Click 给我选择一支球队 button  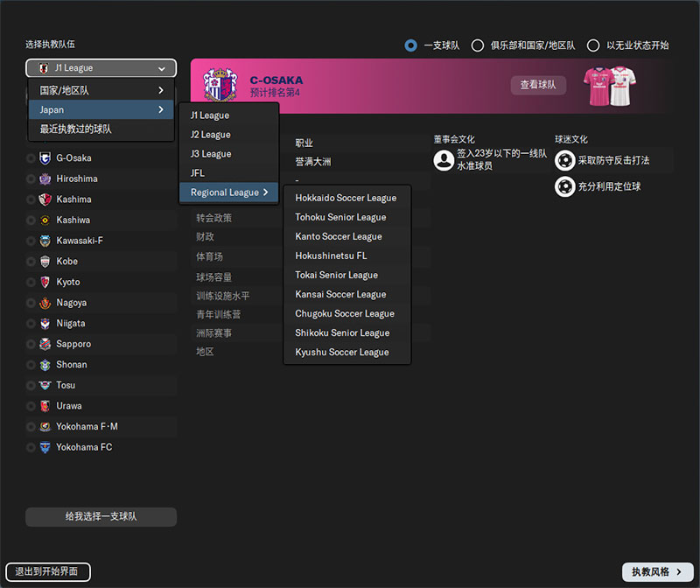click(x=101, y=516)
